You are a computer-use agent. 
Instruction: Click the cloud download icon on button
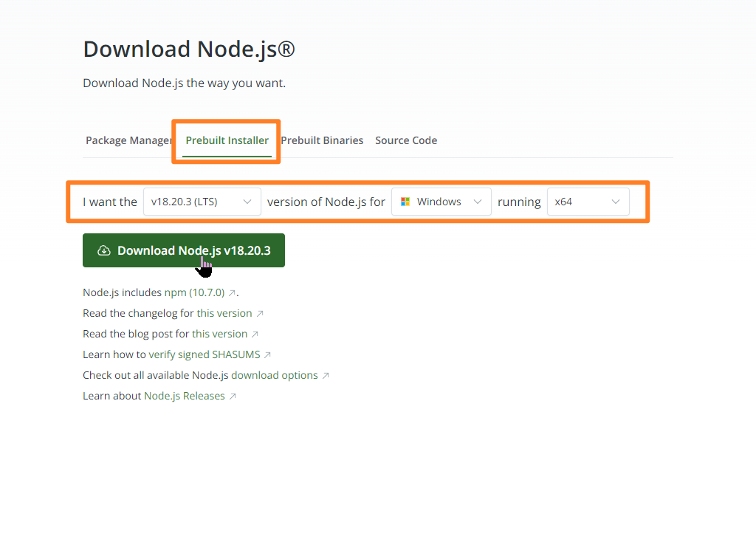pyautogui.click(x=103, y=250)
